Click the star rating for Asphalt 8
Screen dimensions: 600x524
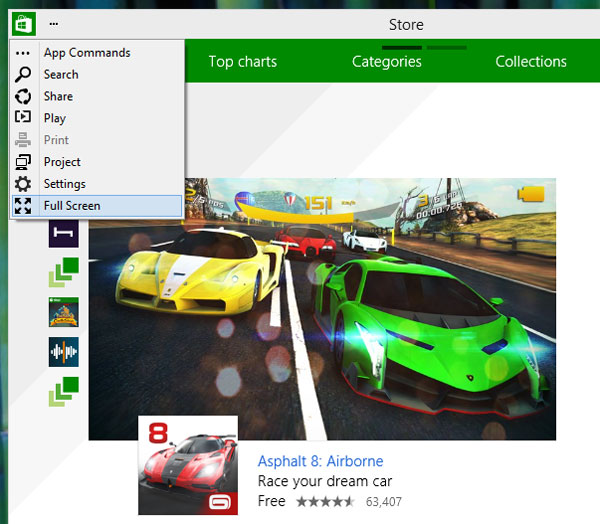point(325,501)
